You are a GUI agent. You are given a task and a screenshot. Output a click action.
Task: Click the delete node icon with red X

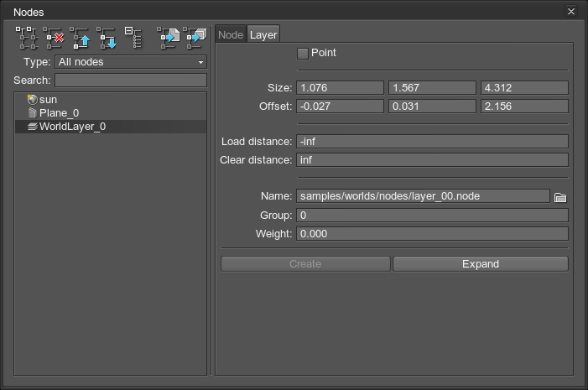(x=55, y=38)
